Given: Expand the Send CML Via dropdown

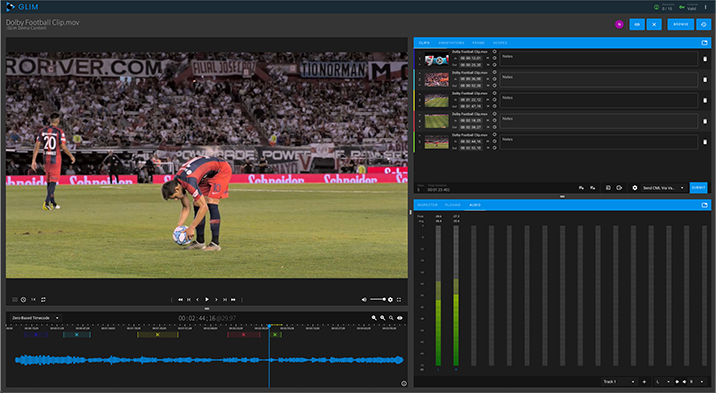Looking at the screenshot, I should click(664, 188).
